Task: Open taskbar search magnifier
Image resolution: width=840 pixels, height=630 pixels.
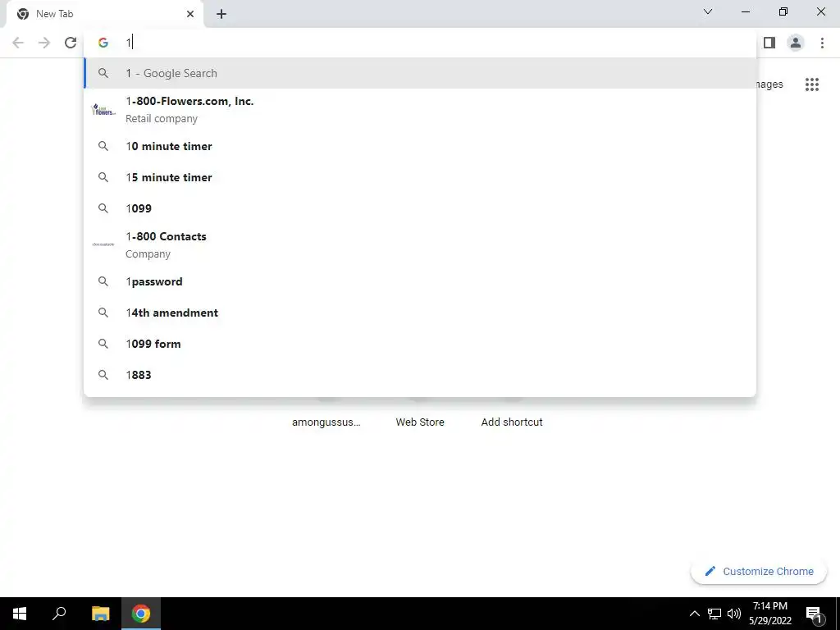Action: tap(59, 614)
